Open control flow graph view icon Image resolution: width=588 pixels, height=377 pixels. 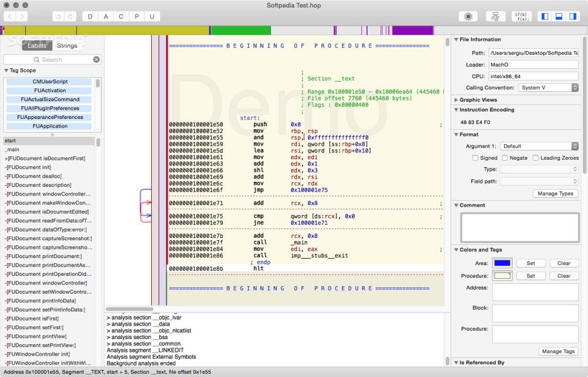[495, 17]
